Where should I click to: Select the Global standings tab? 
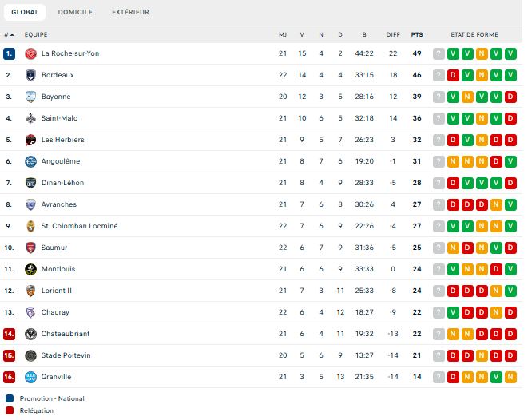coord(25,12)
